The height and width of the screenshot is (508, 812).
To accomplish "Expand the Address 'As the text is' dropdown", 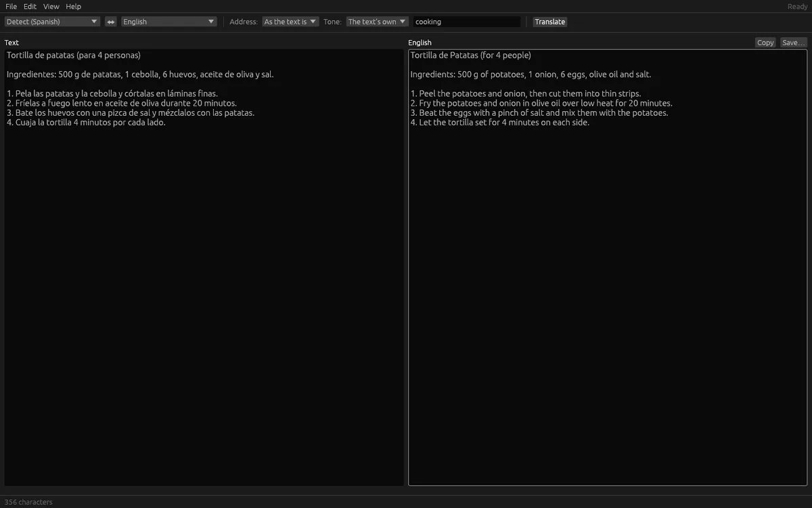I will coord(290,22).
